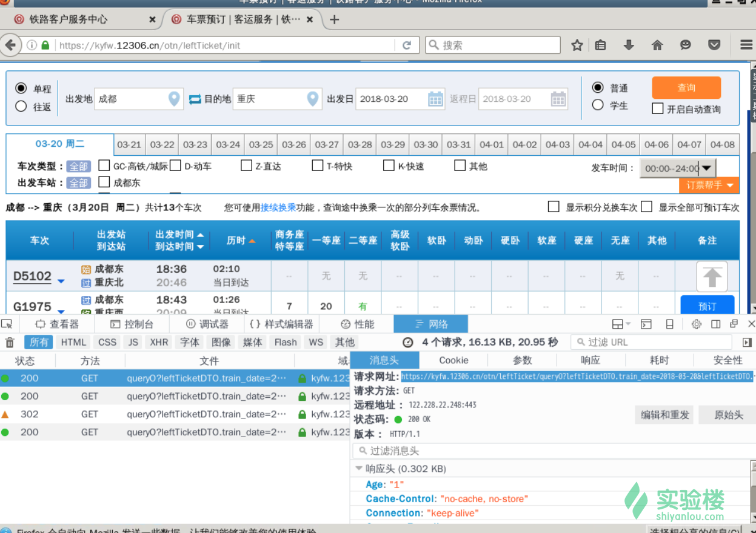This screenshot has width=756, height=533.
Task: Collapse the 响应头 response headers section
Action: (x=359, y=469)
